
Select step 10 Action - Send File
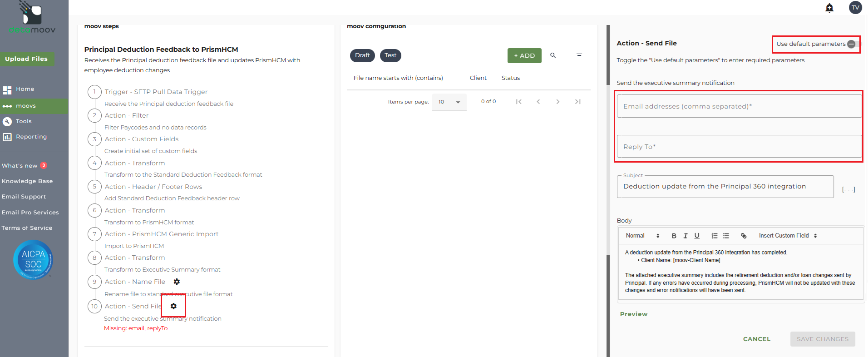[x=133, y=306]
